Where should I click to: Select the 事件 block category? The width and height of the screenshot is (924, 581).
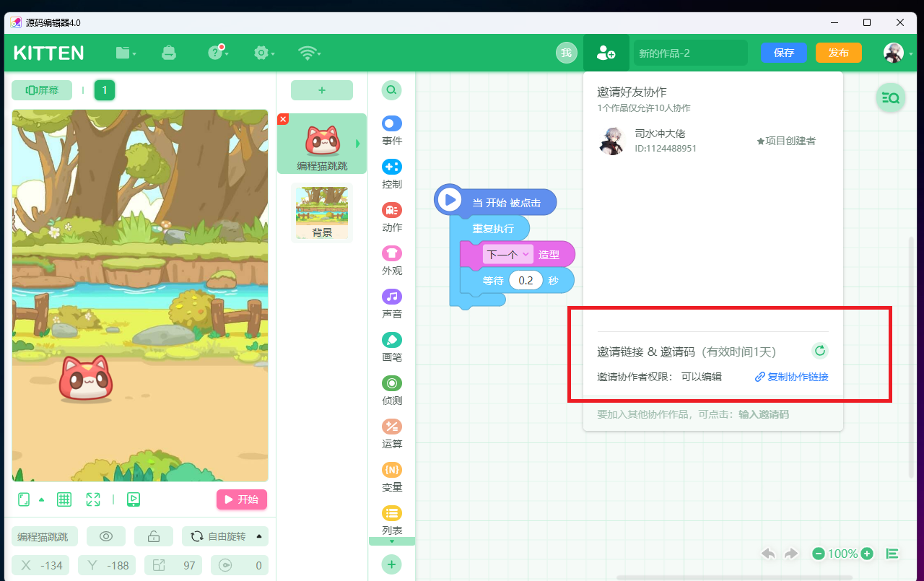pos(392,131)
